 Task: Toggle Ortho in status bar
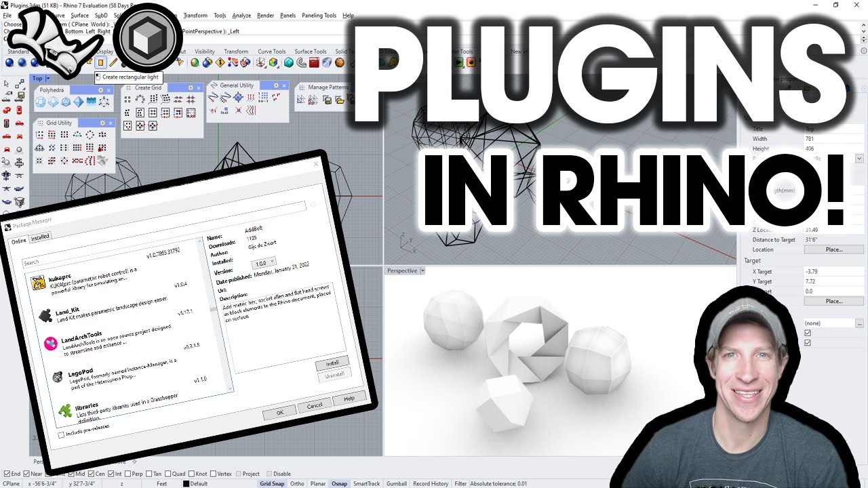pyautogui.click(x=297, y=483)
